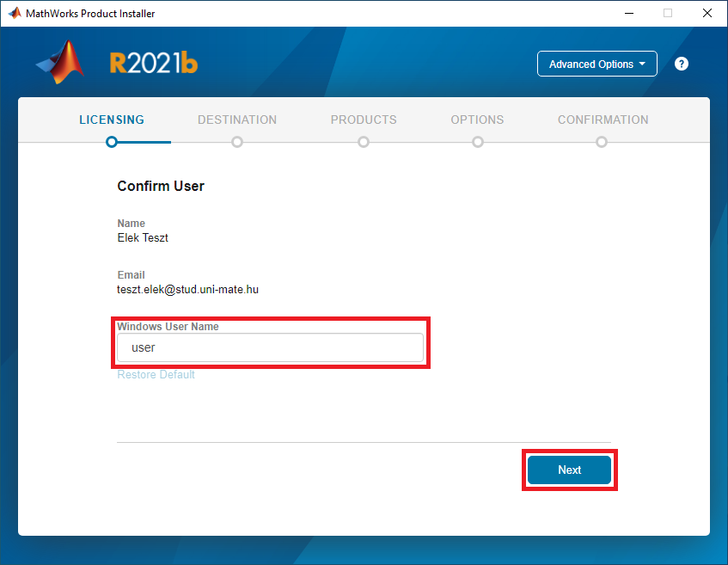
Task: Focus the Windows User Name text field
Action: [270, 347]
